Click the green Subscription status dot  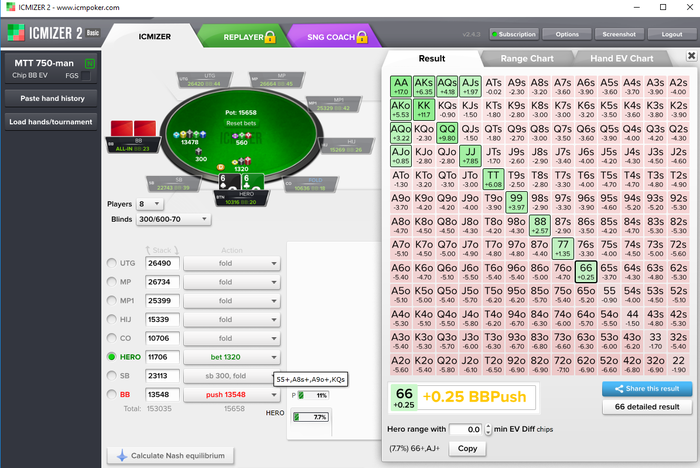pyautogui.click(x=494, y=34)
